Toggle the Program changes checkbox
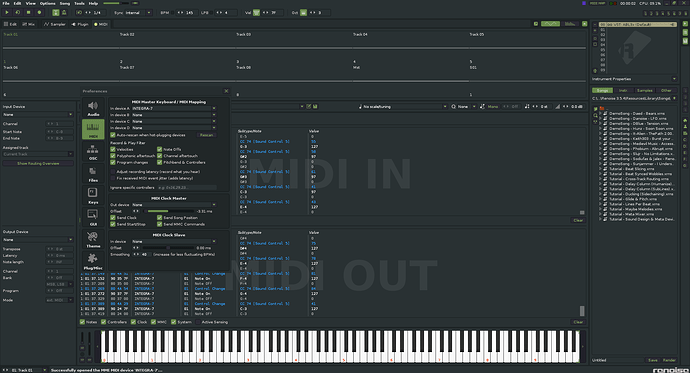The width and height of the screenshot is (690, 373). click(113, 162)
